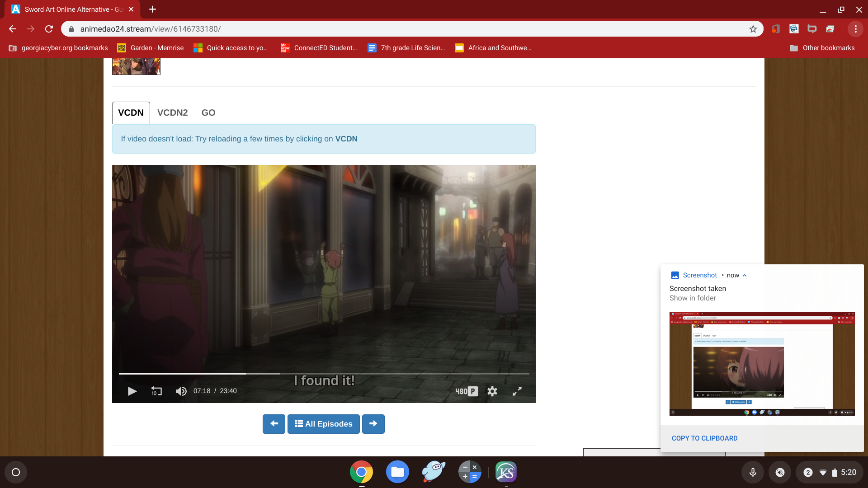The width and height of the screenshot is (868, 488).
Task: Open Africa and Southwest bookmark
Action: 493,48
